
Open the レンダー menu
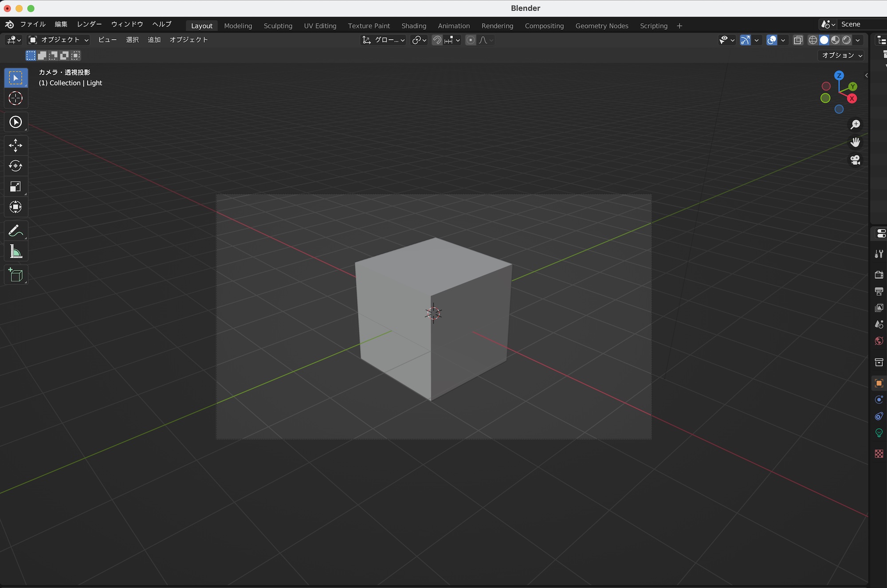pos(89,24)
